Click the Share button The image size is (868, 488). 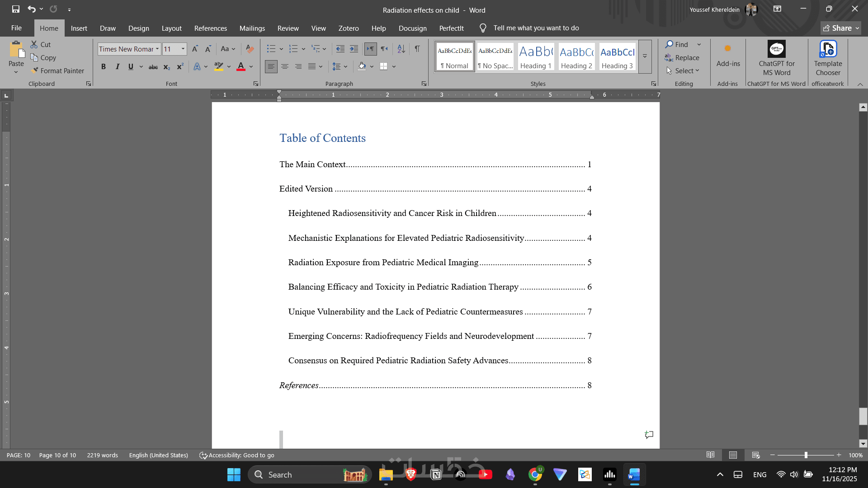tap(840, 28)
